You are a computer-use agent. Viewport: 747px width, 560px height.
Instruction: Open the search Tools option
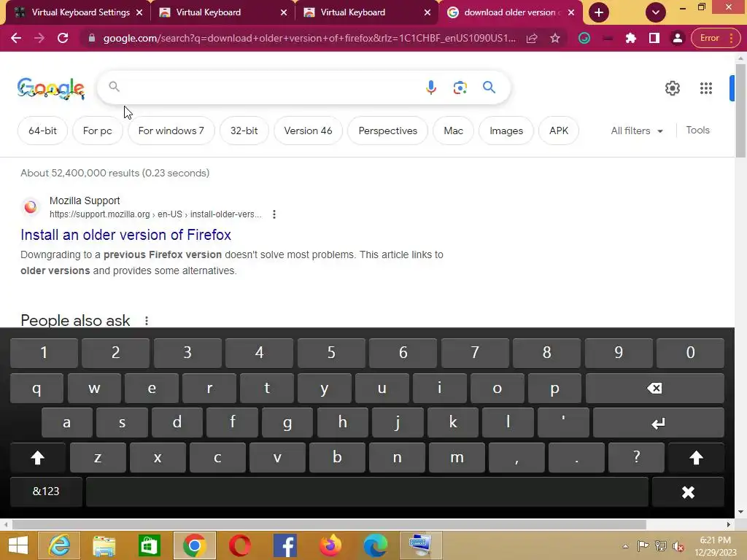click(697, 130)
